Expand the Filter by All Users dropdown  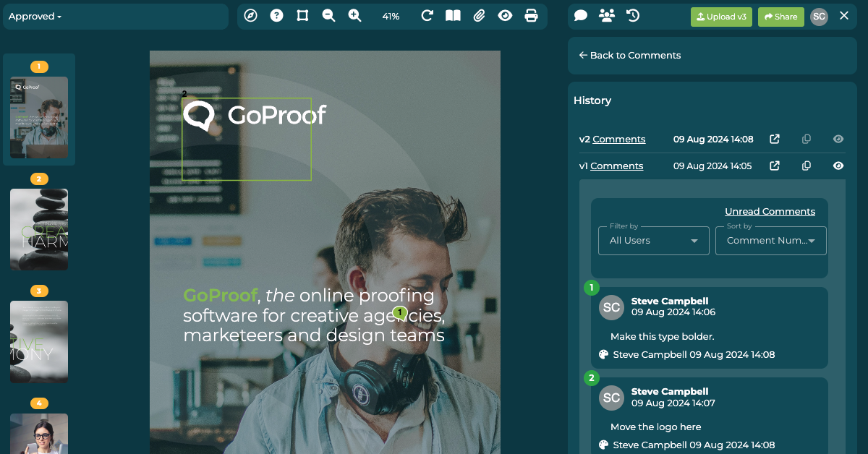pyautogui.click(x=654, y=240)
